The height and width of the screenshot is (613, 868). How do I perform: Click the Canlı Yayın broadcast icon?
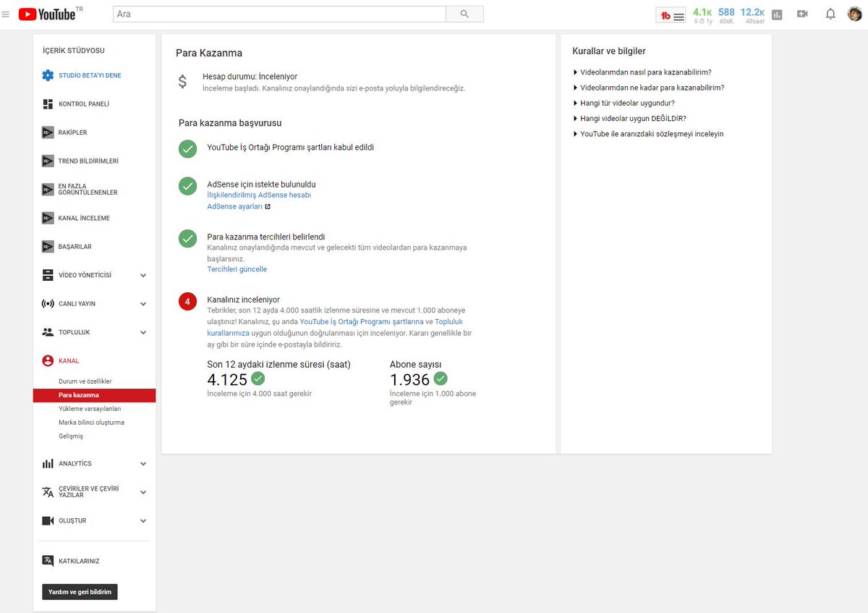[48, 304]
